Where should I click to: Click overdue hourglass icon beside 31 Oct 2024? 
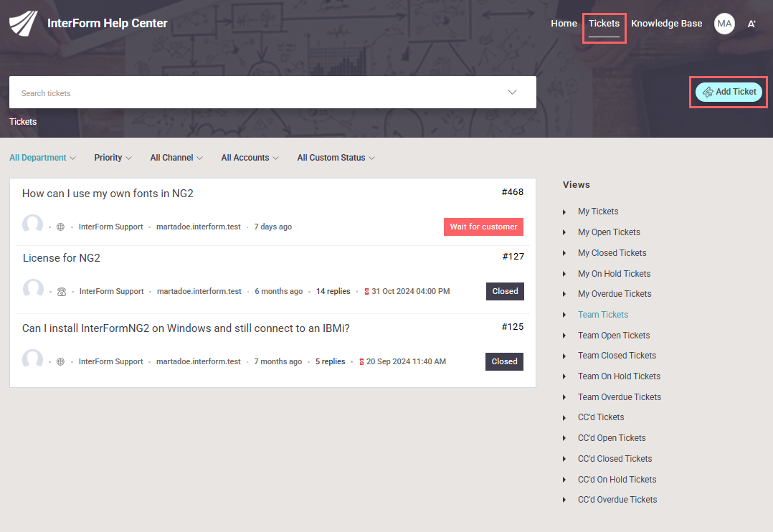(366, 291)
